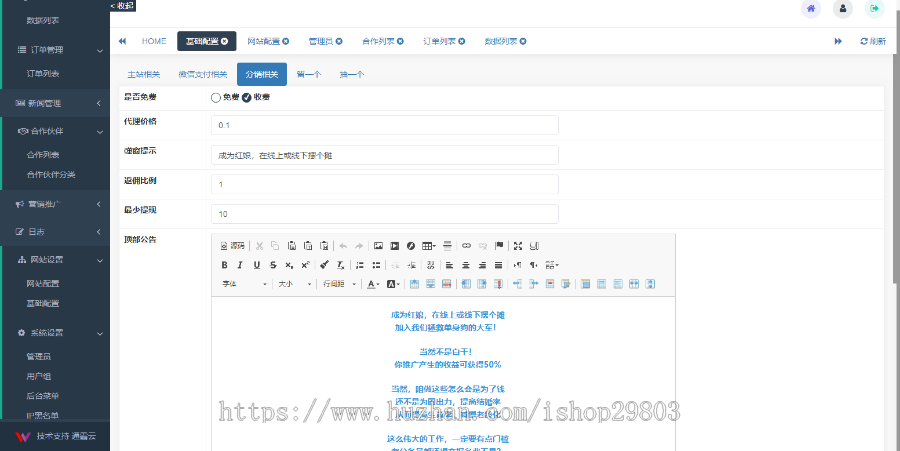Apply superscript in the editor toolbar
Screen dimensions: 900x451
point(305,265)
